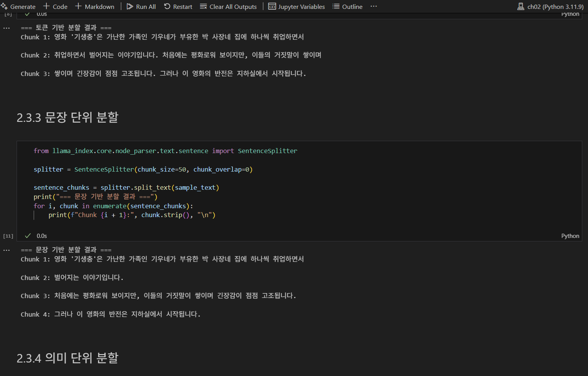Open output actions for token split result
This screenshot has width=588, height=376.
tap(7, 28)
